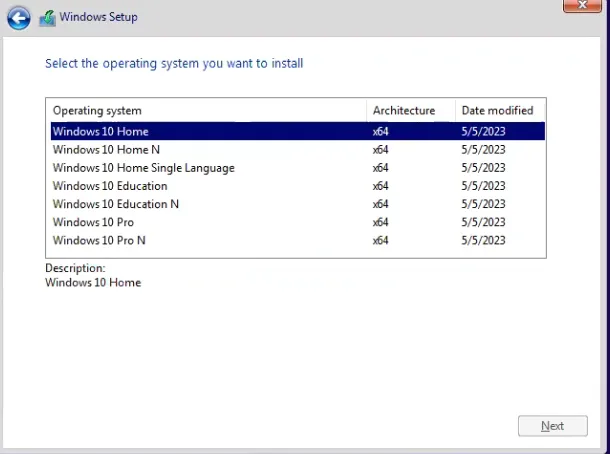Select Windows 10 Home N edition
This screenshot has width=610, height=454.
pos(298,150)
